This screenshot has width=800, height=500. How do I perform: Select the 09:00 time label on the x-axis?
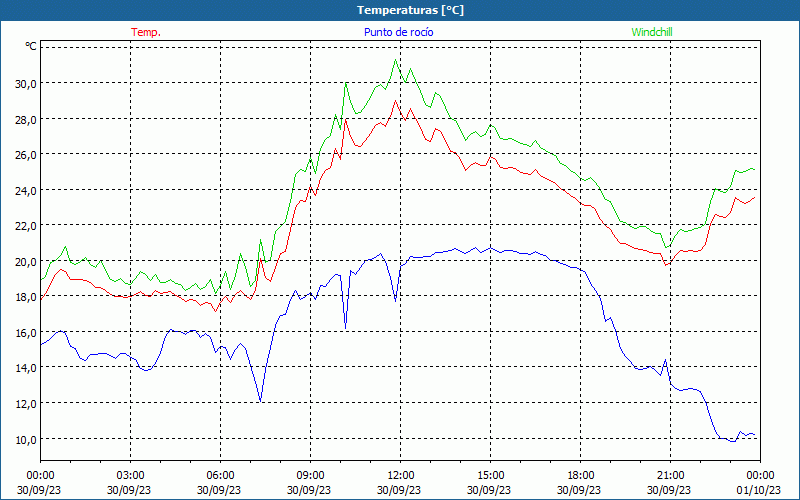tap(310, 475)
